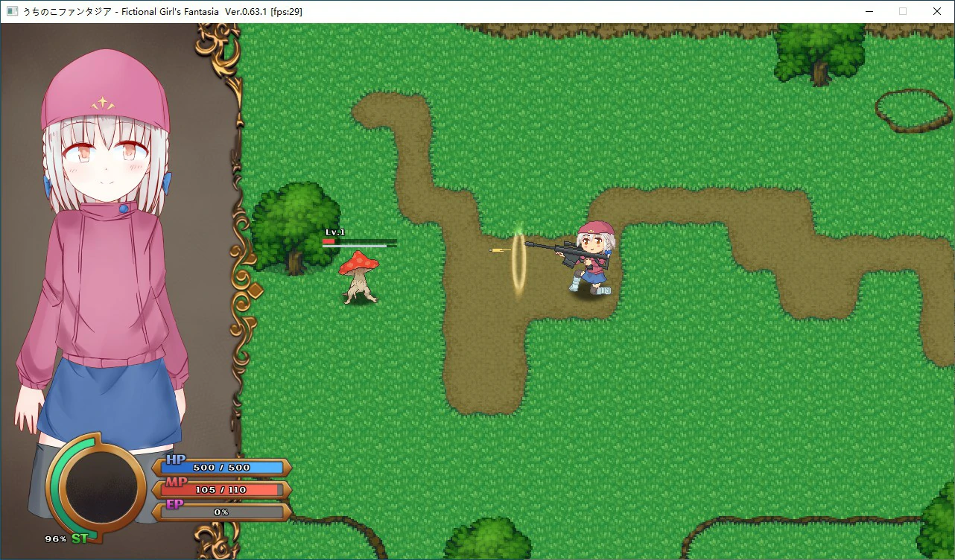Image resolution: width=955 pixels, height=560 pixels.
Task: Minimize the game window
Action: pos(869,11)
